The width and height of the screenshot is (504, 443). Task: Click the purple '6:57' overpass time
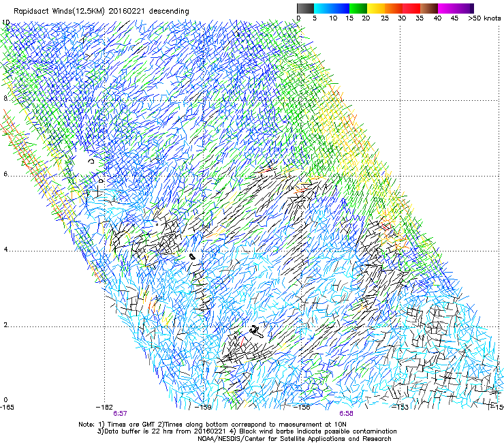[120, 414]
